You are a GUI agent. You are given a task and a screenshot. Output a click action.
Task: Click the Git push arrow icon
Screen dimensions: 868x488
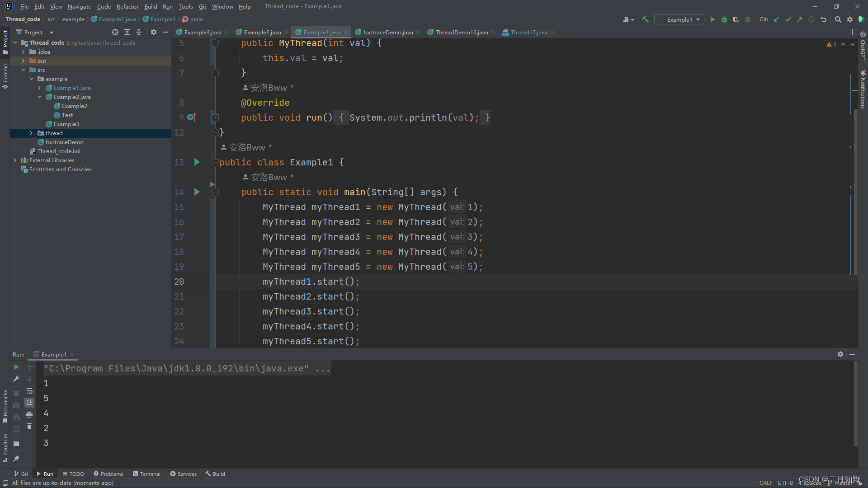(x=800, y=19)
